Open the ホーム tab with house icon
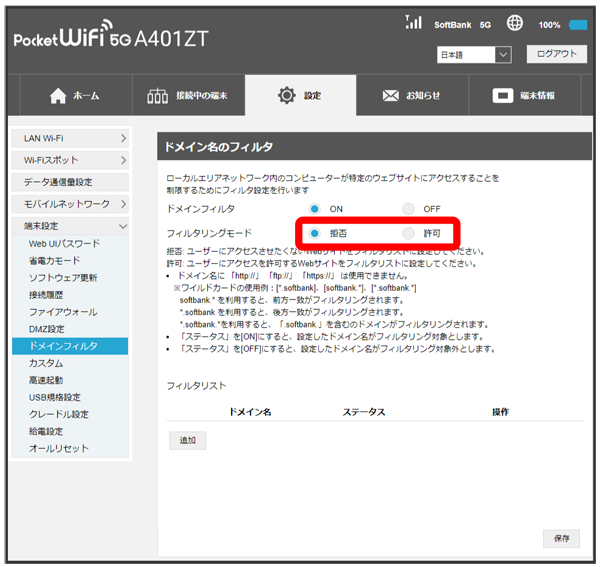This screenshot has height=567, width=600. (x=74, y=96)
